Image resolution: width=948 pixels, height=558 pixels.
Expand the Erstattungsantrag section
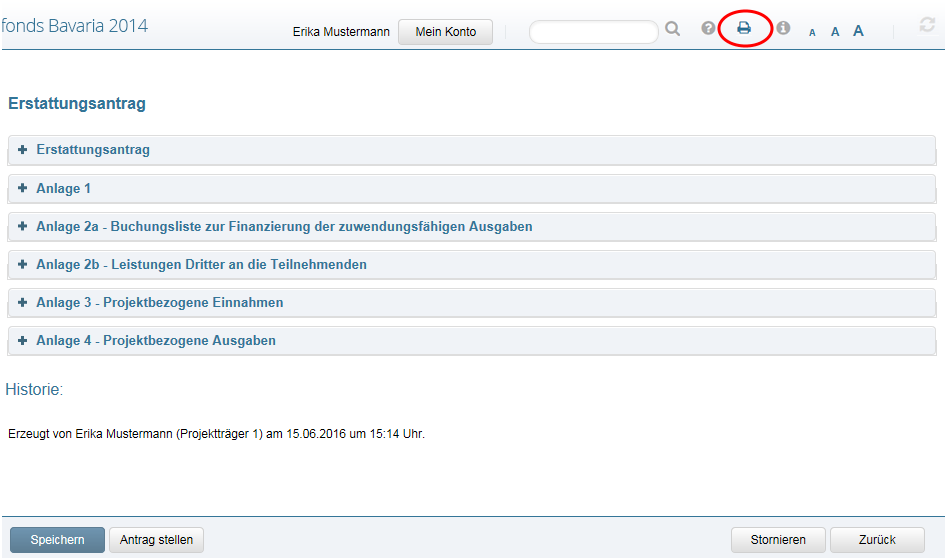[92, 150]
